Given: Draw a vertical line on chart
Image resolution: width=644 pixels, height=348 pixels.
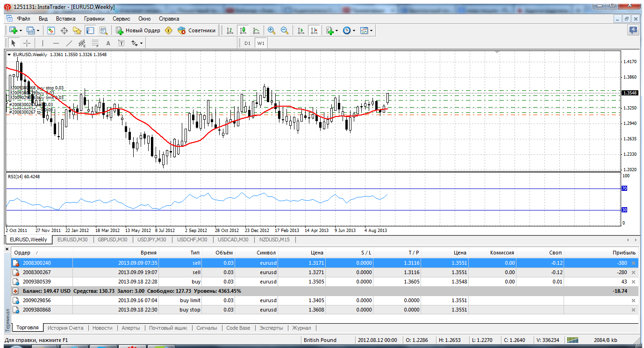Looking at the screenshot, I should click(43, 43).
